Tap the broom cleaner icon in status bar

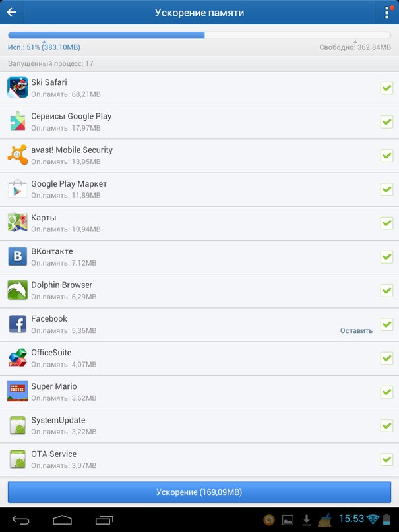click(325, 519)
